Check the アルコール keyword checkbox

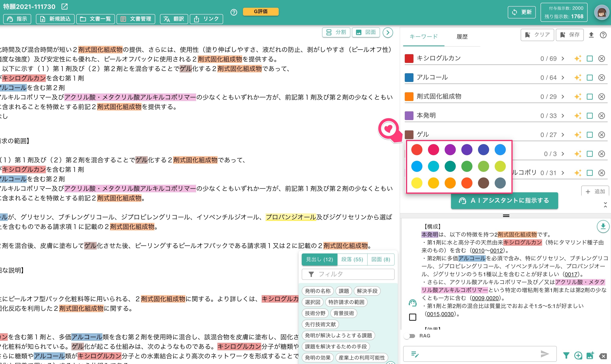pyautogui.click(x=590, y=78)
